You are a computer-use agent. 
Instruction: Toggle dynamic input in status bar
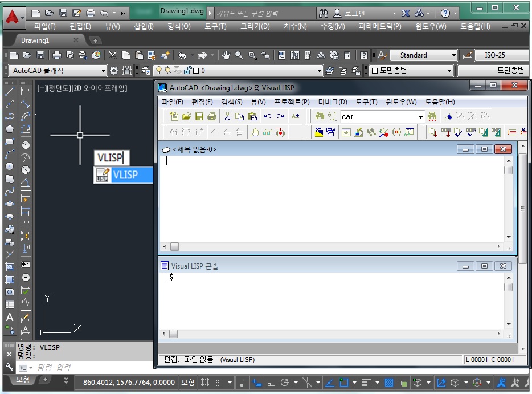click(x=257, y=383)
